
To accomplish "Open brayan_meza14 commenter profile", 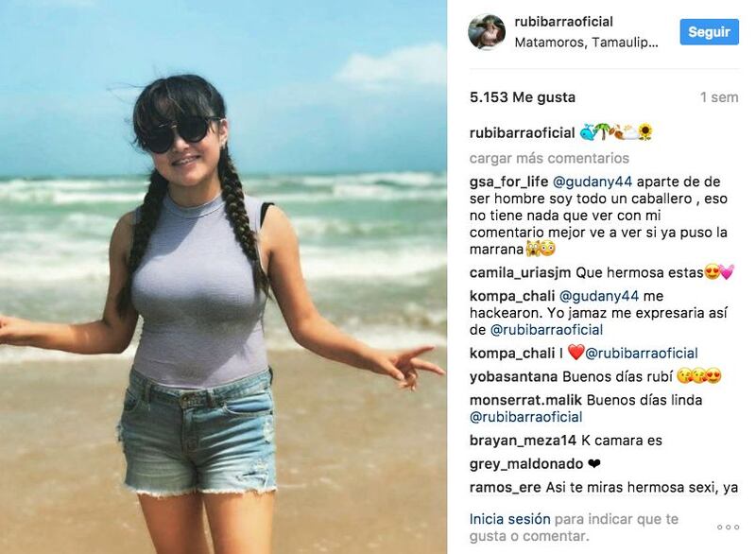I will coord(524,441).
